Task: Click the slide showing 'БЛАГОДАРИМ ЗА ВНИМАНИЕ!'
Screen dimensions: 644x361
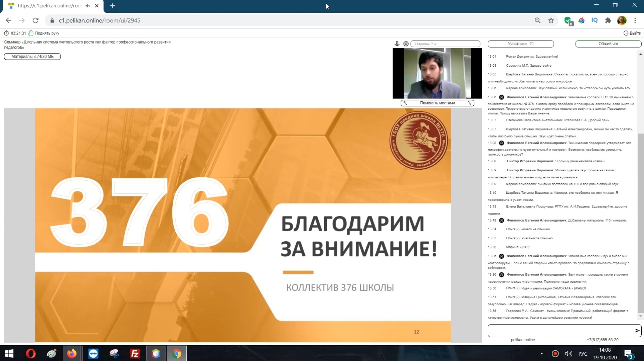Action: (243, 225)
